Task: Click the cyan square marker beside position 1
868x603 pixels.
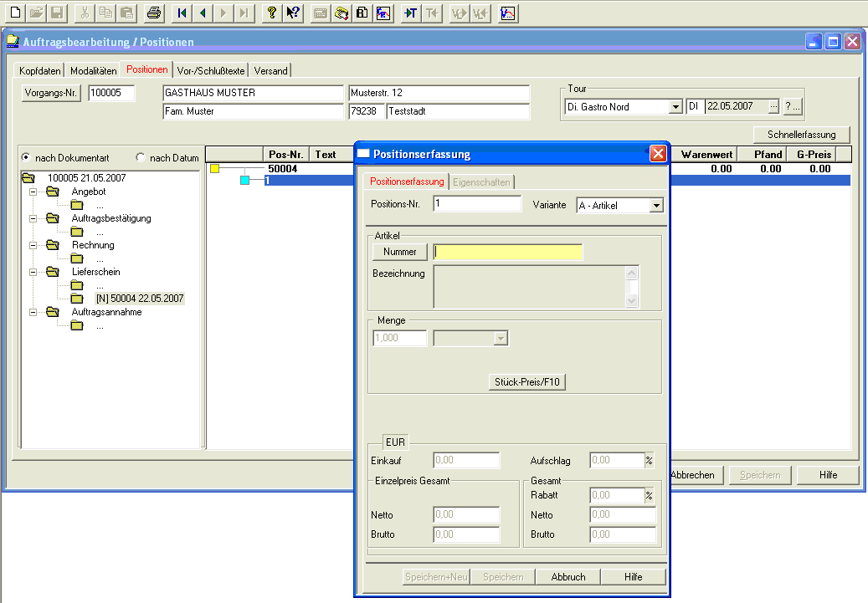Action: click(244, 181)
